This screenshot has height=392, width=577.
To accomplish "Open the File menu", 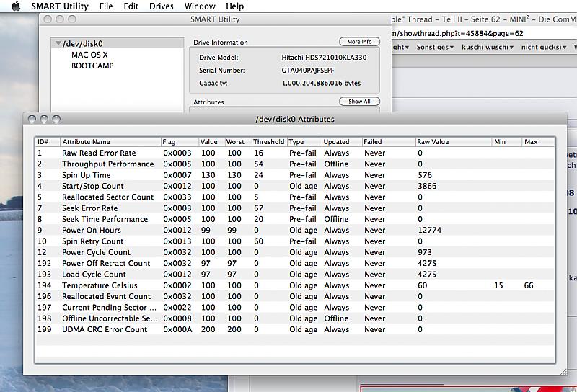I will 106,6.
